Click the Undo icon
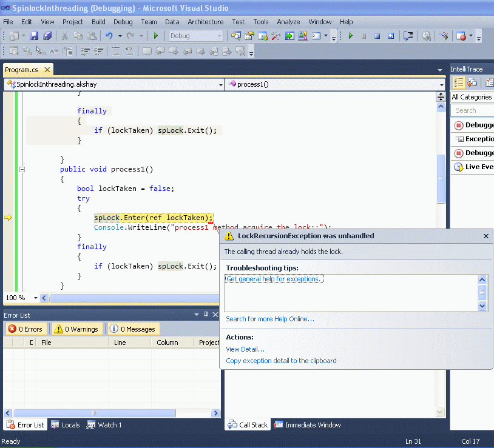The height and width of the screenshot is (448, 494). 109,36
